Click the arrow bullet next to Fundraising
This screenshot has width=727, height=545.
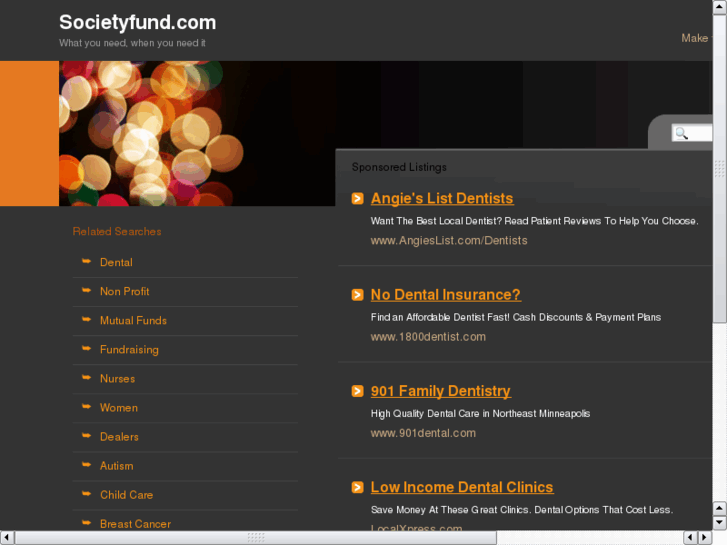click(86, 349)
